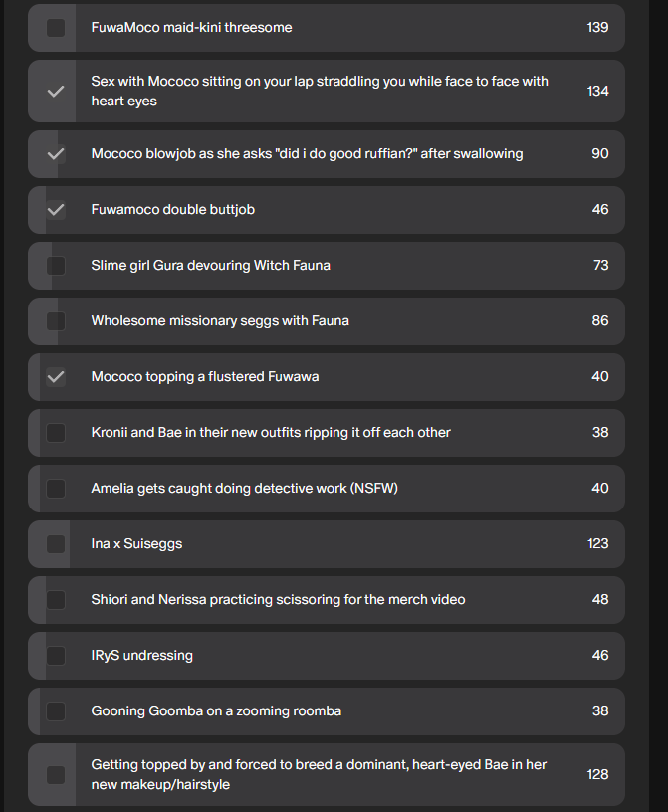Check the IRyS option checkbox
Image resolution: width=668 pixels, height=812 pixels.
tap(56, 656)
